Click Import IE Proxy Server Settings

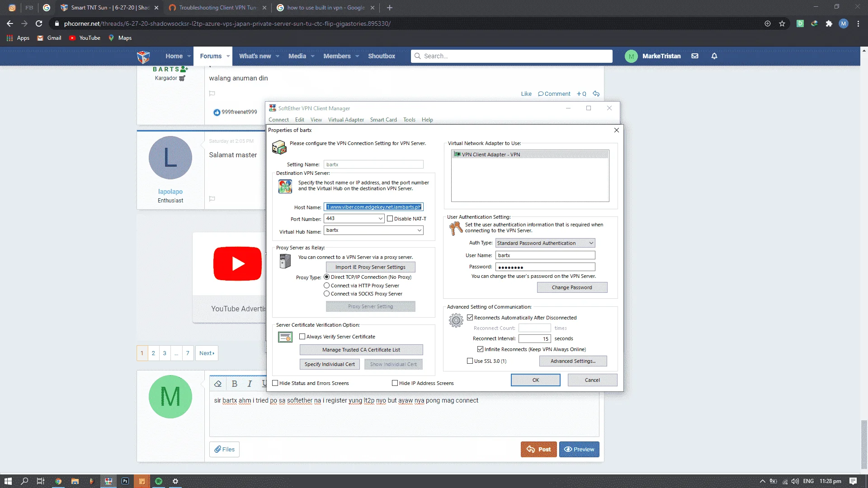[370, 267]
